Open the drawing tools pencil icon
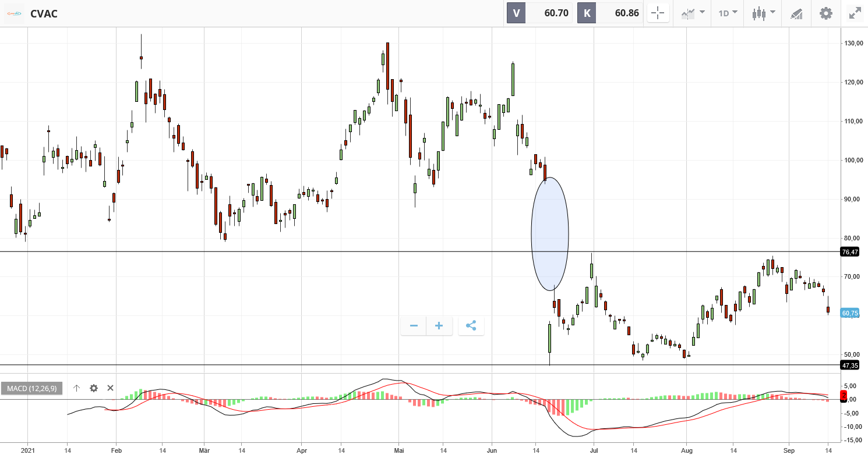This screenshot has height=458, width=868. coord(796,13)
